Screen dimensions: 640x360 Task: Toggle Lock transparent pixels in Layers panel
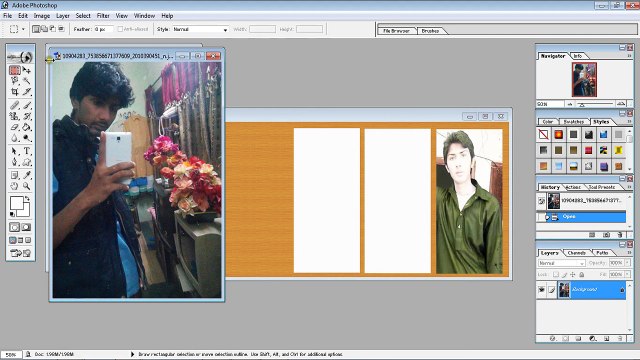pyautogui.click(x=556, y=275)
